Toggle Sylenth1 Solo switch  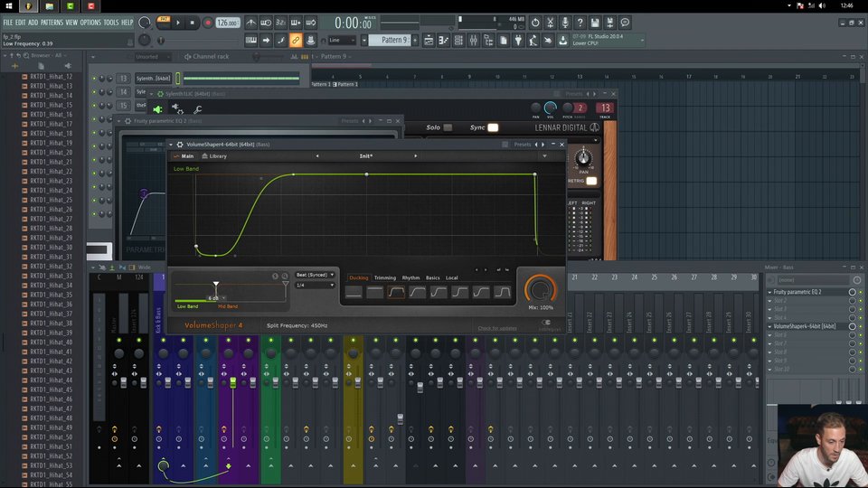coord(448,127)
